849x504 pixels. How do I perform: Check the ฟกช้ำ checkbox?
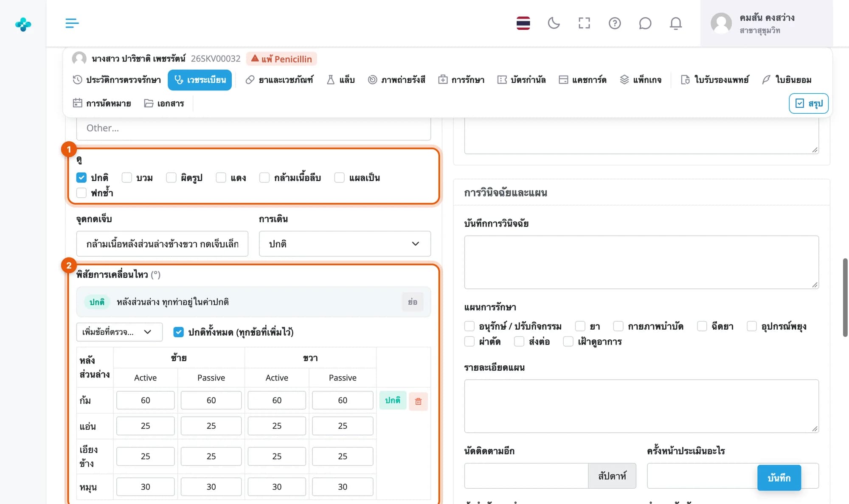82,193
